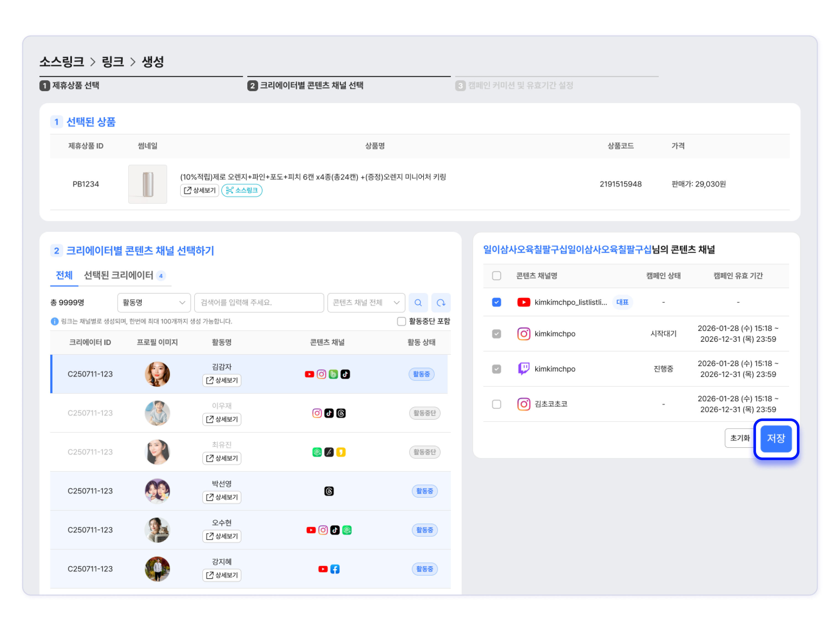
Task: Click the magnifier search icon button
Action: pos(418,303)
